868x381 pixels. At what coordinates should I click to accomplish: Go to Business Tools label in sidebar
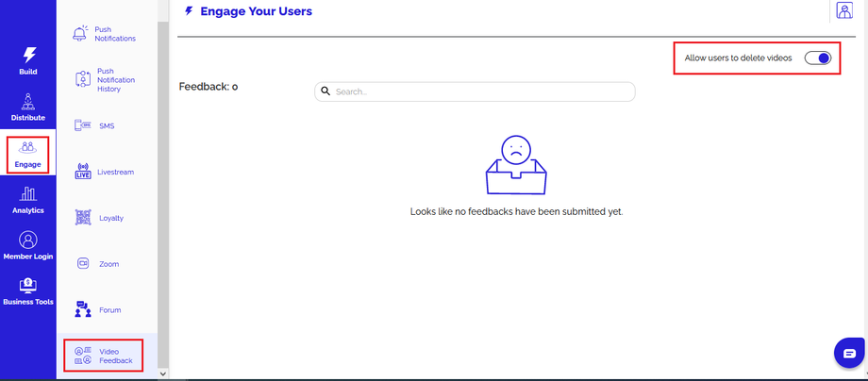28,302
